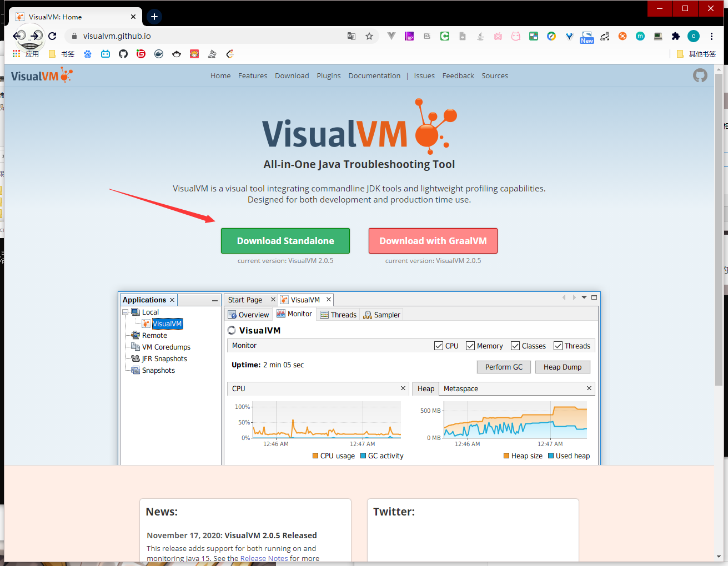Open a new browser tab

[154, 17]
